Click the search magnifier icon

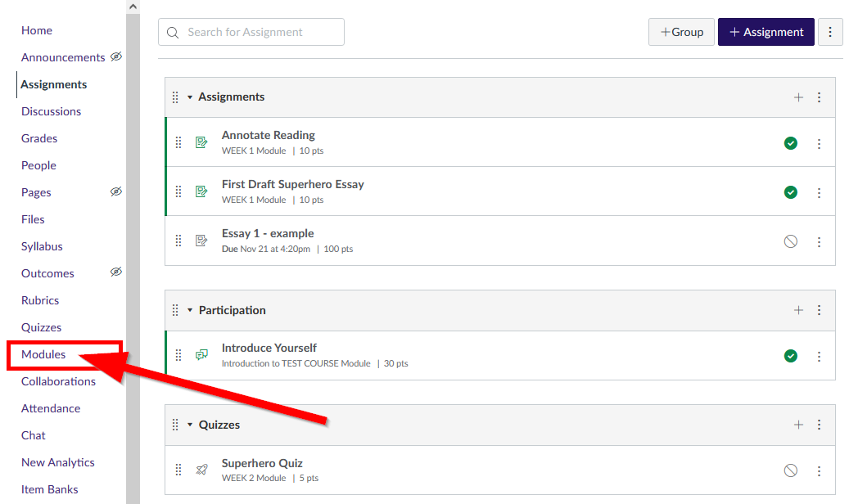point(173,32)
